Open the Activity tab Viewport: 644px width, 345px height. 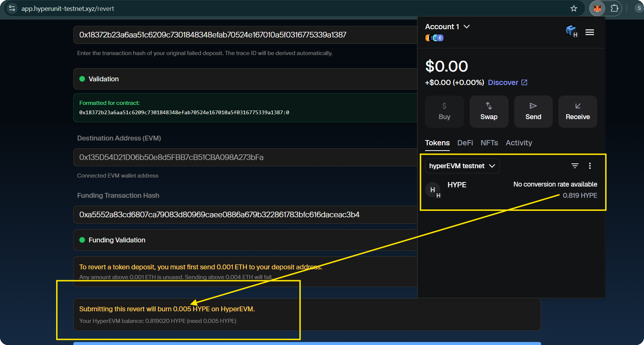point(519,143)
